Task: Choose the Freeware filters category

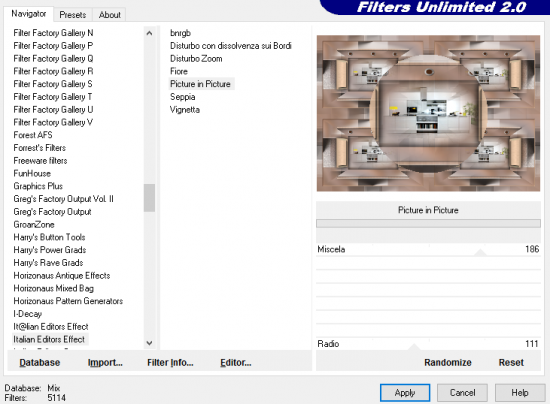Action: tap(40, 161)
